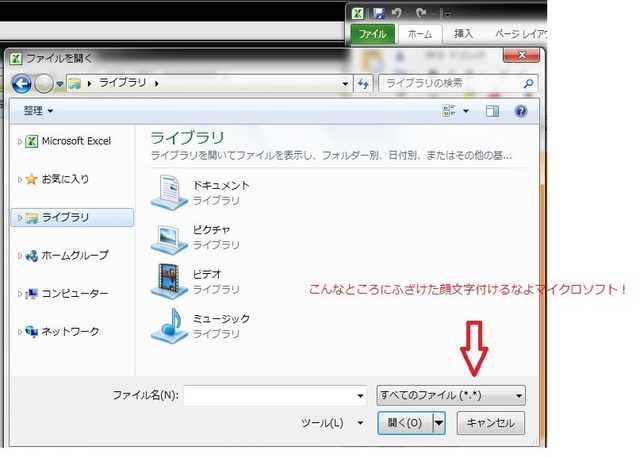The image size is (640, 458).
Task: Select お気に入り favorites in navigation pane
Action: point(65,179)
